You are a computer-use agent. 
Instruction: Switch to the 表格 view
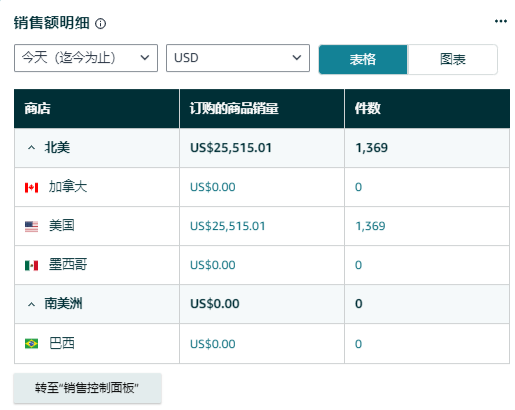363,59
